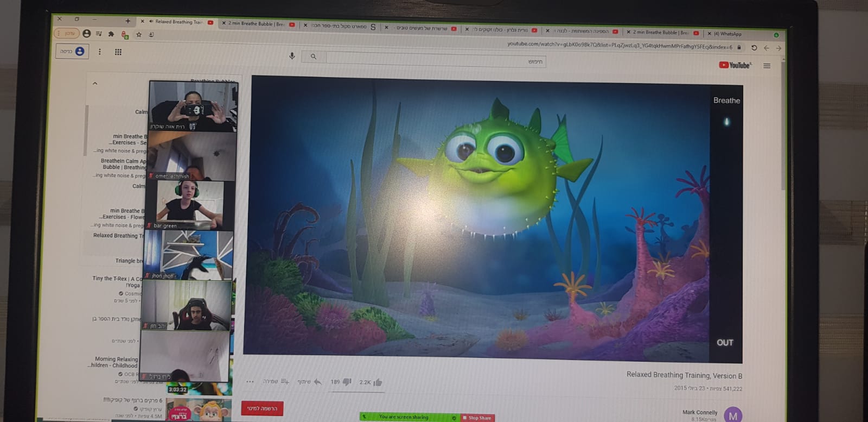Screen dimensions: 868x422
Task: Open the YouTube apps grid icon
Action: pos(118,52)
